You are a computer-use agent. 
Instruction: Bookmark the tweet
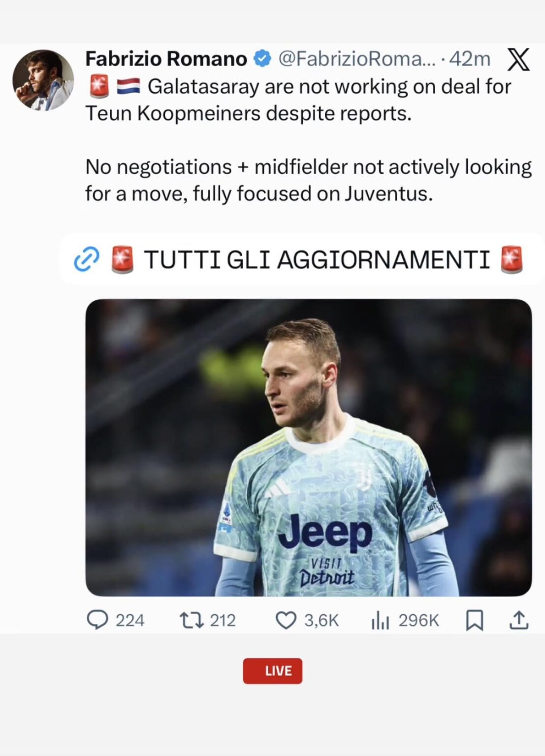[x=476, y=621]
